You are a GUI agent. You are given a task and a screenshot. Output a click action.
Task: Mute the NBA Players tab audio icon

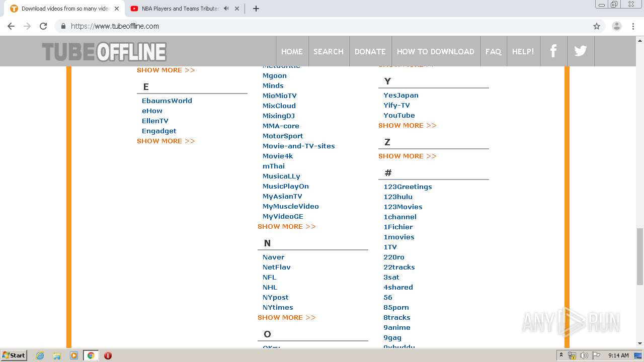click(x=226, y=9)
